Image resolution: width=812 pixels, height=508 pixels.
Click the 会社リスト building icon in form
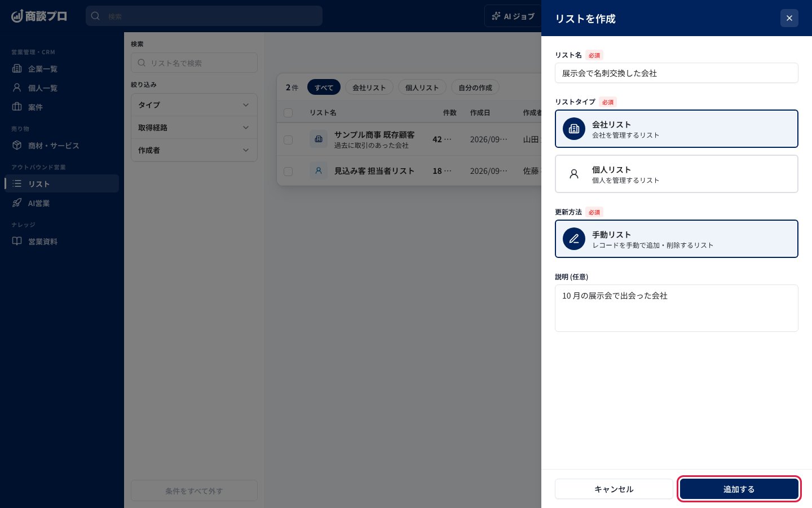pyautogui.click(x=574, y=129)
